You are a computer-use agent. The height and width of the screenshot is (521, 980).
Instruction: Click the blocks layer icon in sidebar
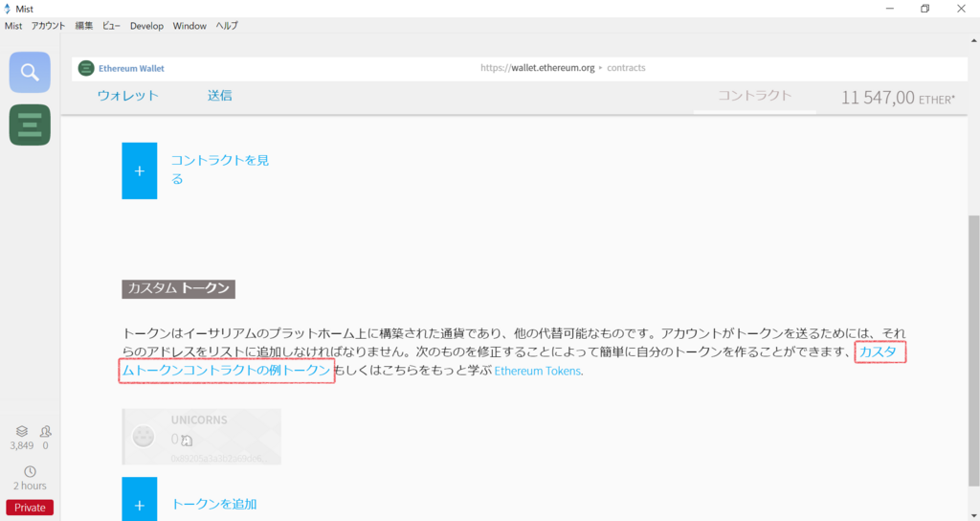pos(22,431)
